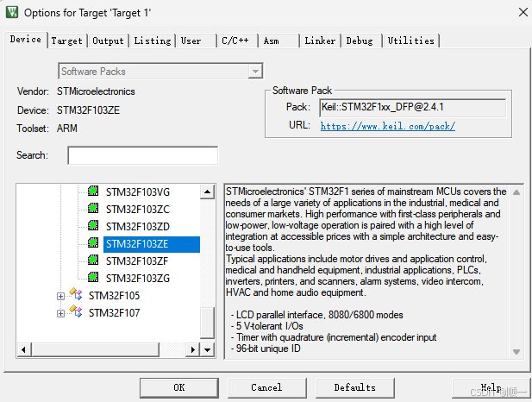Select the STM32F105 tree entry
Viewport: 532px width, 402px height.
(114, 296)
